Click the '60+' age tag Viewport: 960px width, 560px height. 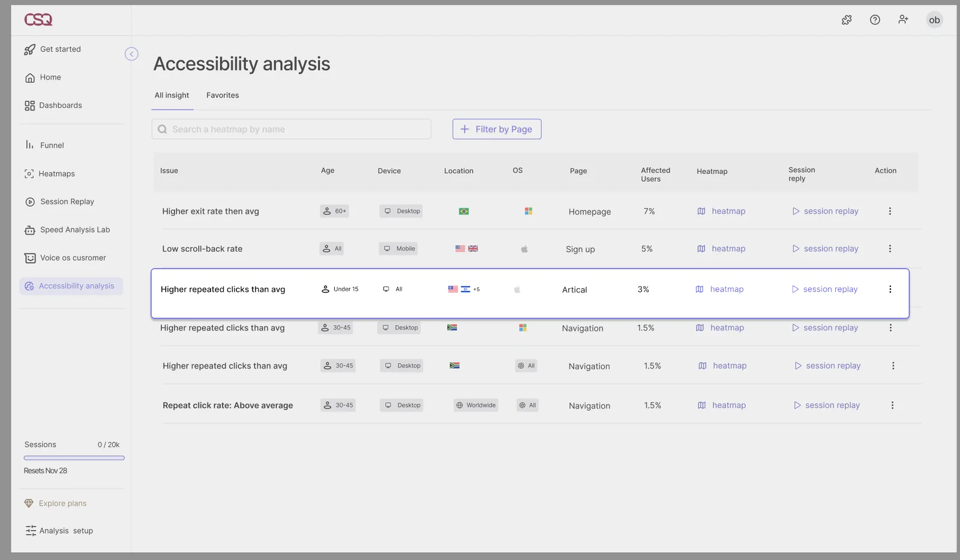click(x=335, y=211)
